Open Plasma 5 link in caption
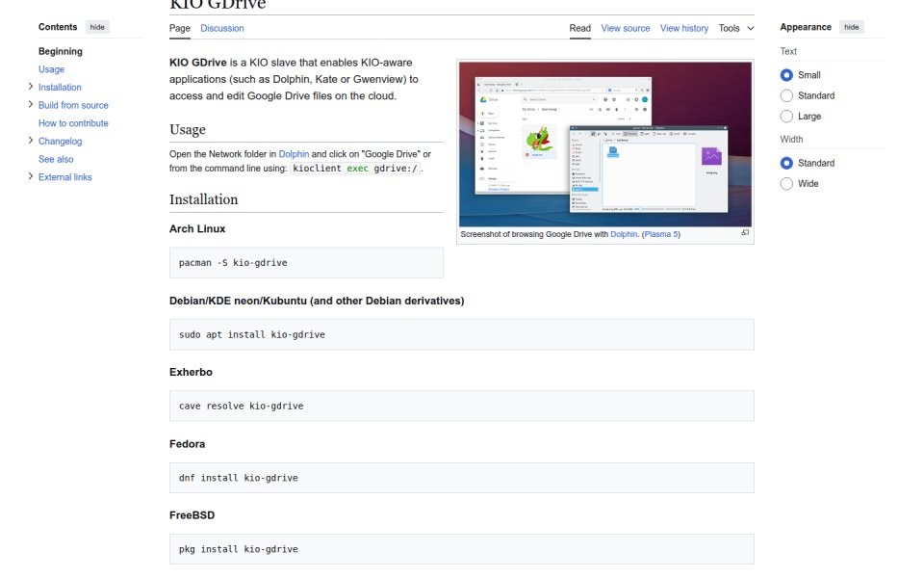 tap(661, 234)
